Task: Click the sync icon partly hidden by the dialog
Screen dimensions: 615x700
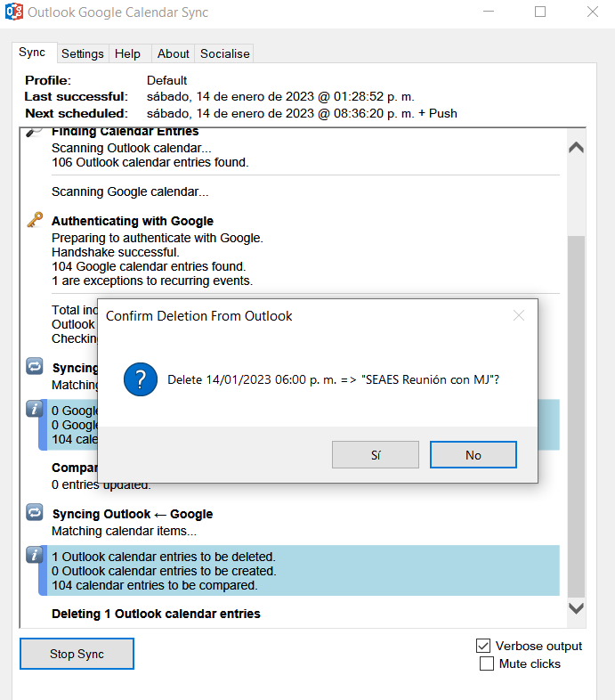Action: (35, 366)
